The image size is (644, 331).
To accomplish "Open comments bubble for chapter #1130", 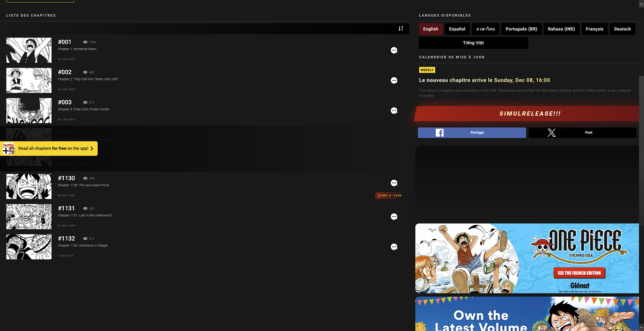I will click(394, 183).
